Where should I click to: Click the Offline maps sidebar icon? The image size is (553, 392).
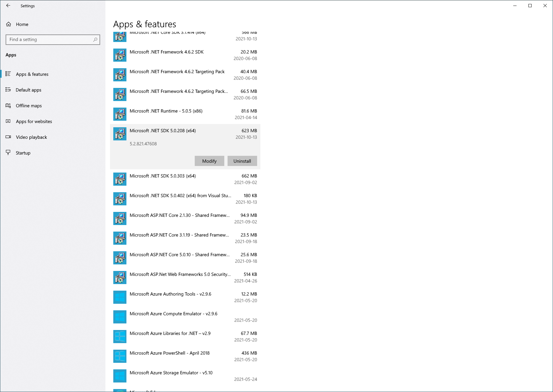(x=8, y=105)
